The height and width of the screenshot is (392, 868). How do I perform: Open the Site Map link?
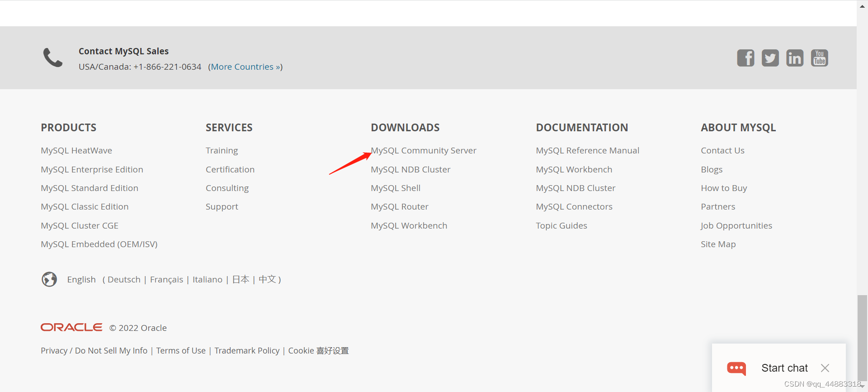[x=718, y=244]
